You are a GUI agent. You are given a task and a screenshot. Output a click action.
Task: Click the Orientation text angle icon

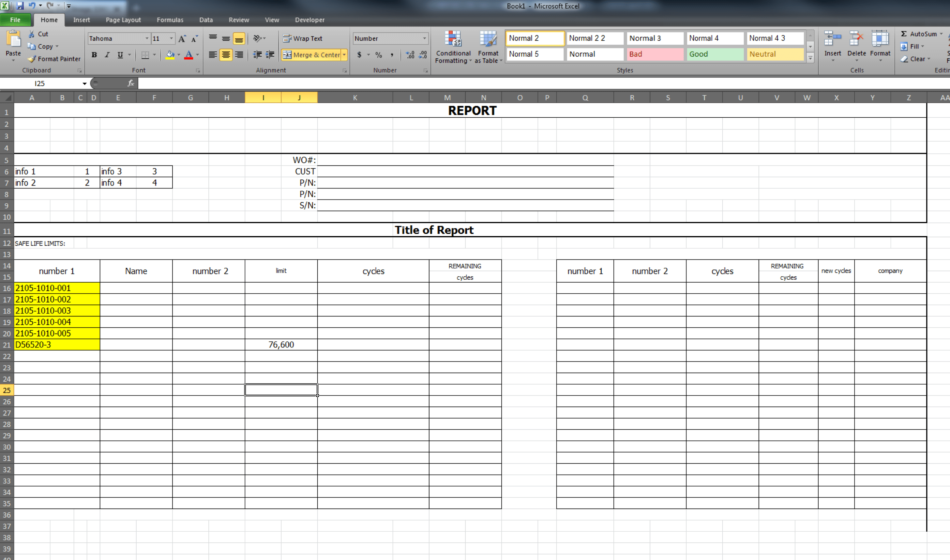(x=257, y=38)
